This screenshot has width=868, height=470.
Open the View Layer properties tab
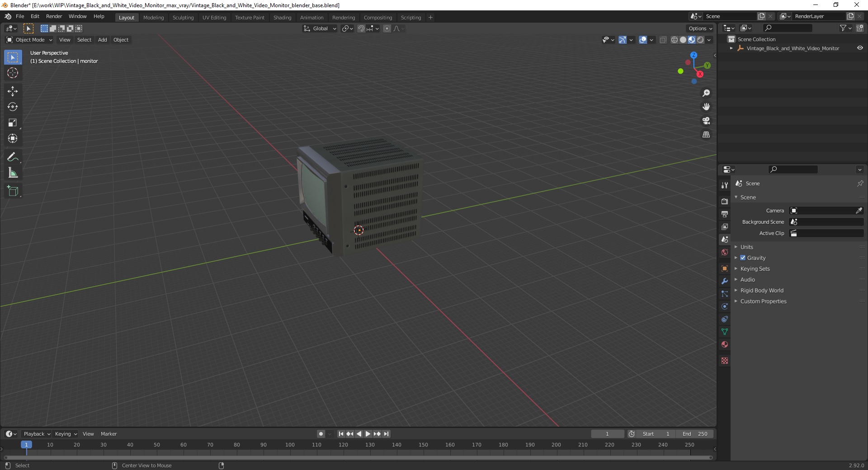[725, 226]
